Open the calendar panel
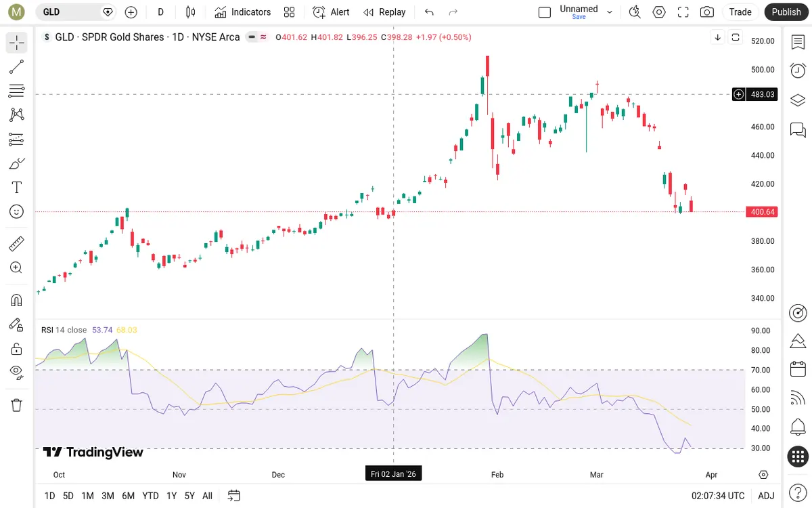 coord(798,369)
